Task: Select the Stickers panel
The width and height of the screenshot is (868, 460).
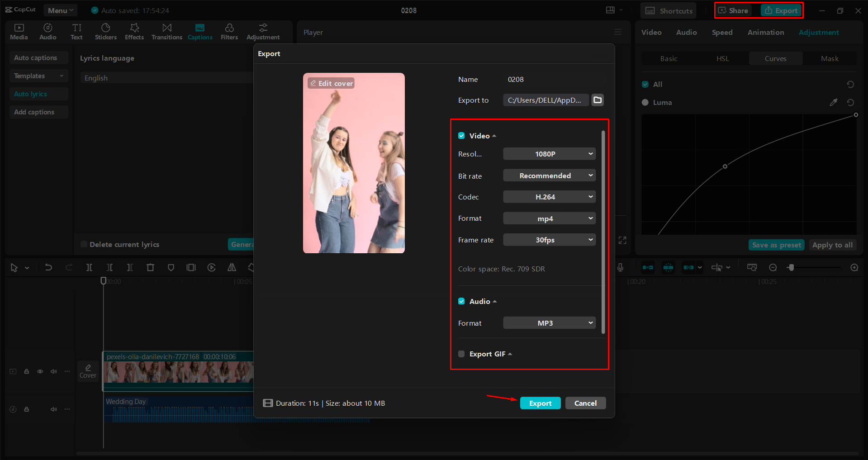Action: (x=105, y=31)
